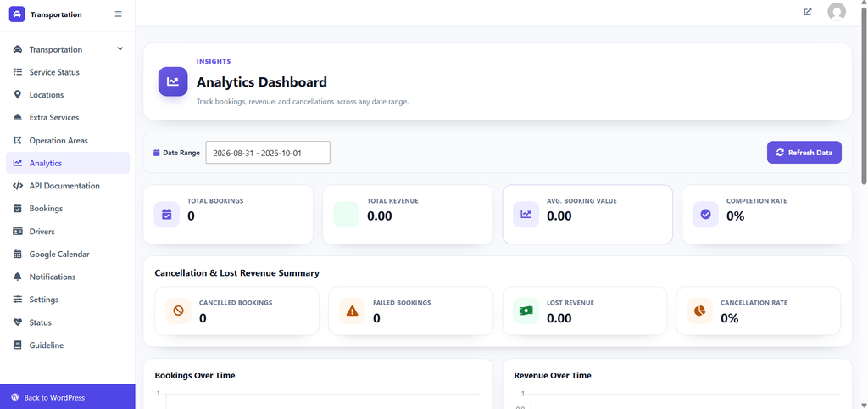
Task: Click the Status heartbeat icon
Action: click(x=18, y=322)
